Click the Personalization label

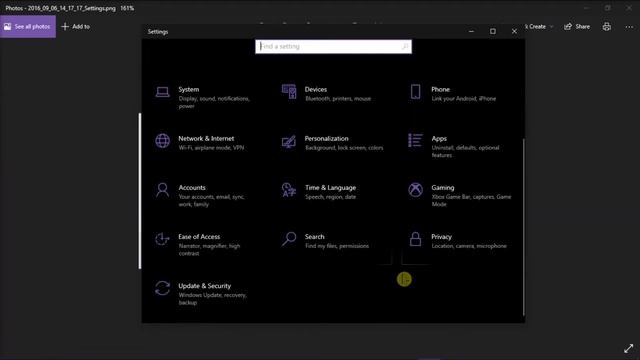click(327, 138)
